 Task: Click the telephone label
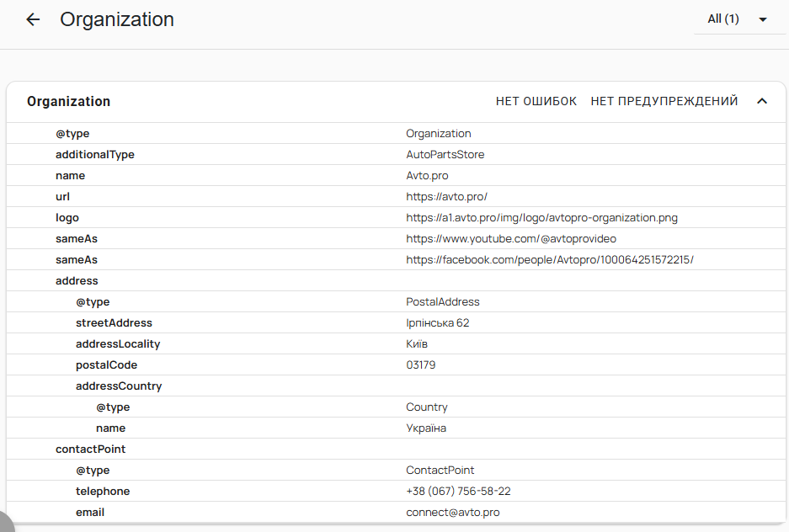point(103,492)
